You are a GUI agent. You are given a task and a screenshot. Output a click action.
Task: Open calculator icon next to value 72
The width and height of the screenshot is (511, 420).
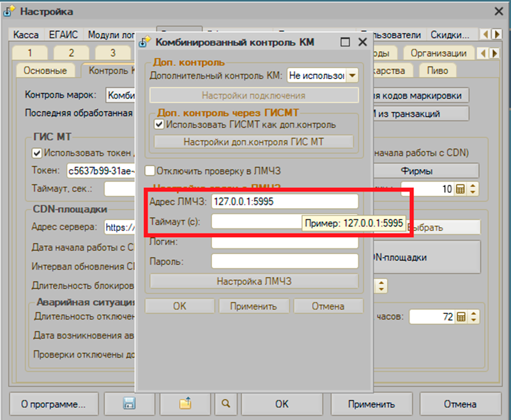461,317
